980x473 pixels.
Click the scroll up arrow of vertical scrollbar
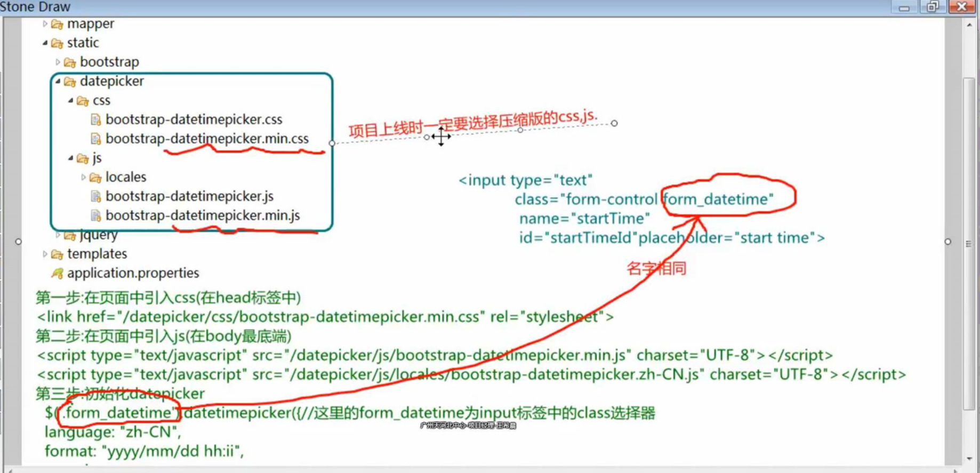[x=969, y=25]
